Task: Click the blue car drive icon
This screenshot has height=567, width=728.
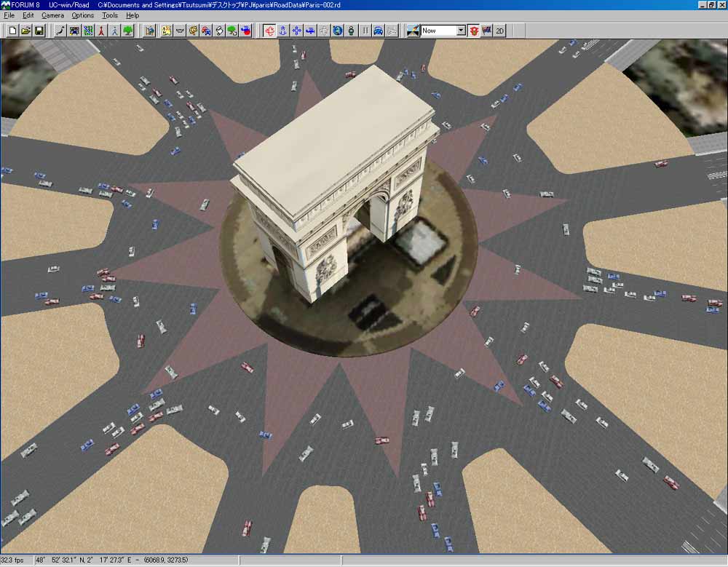Action: [379, 31]
